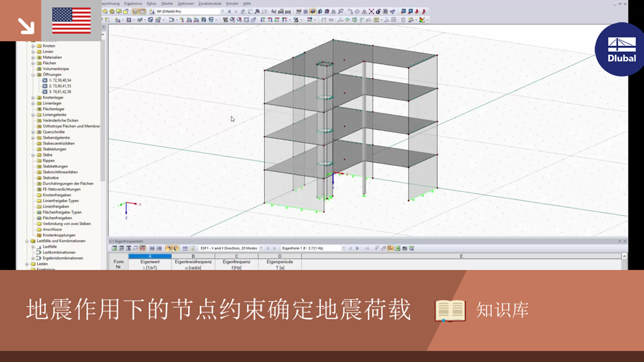Collapse the Öffnungen tree node
The width and height of the screenshot is (644, 362).
coord(33,75)
